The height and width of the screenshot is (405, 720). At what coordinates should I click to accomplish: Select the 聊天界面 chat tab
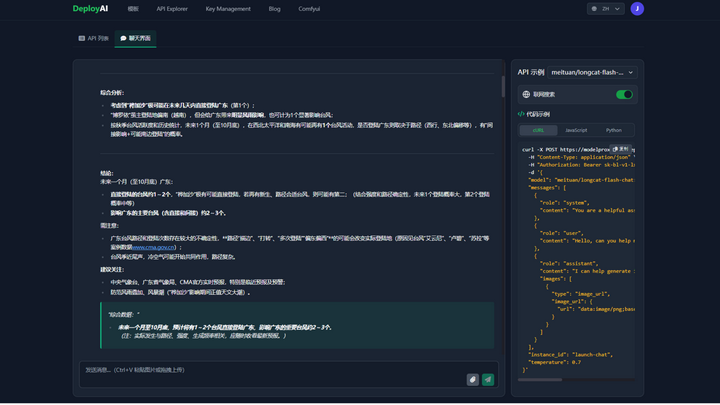tap(135, 38)
